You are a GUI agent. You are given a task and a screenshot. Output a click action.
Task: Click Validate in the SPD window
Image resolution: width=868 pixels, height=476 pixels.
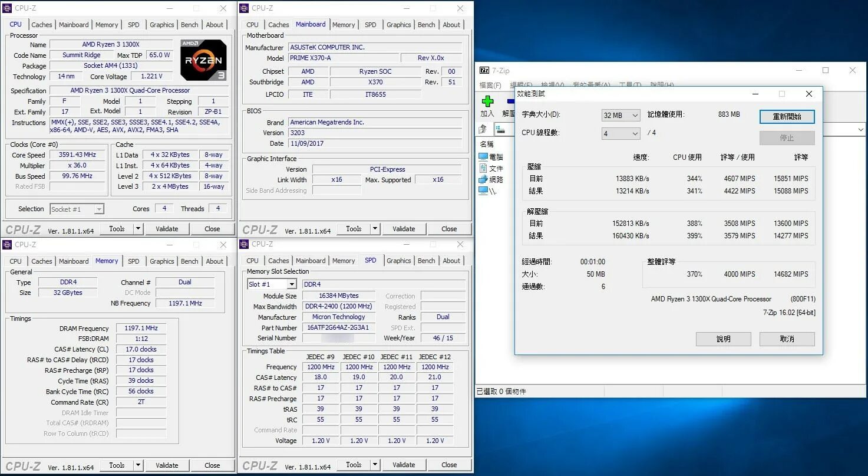[x=404, y=465]
